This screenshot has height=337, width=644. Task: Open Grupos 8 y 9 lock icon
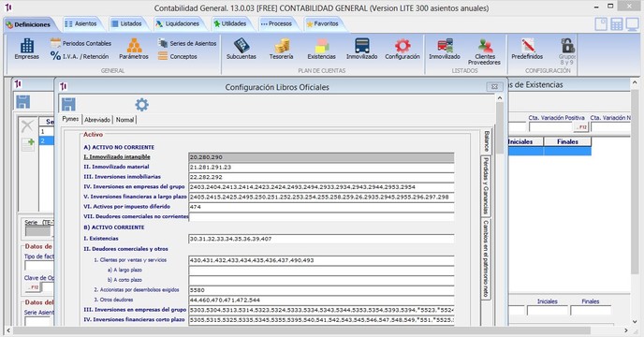pyautogui.click(x=567, y=51)
